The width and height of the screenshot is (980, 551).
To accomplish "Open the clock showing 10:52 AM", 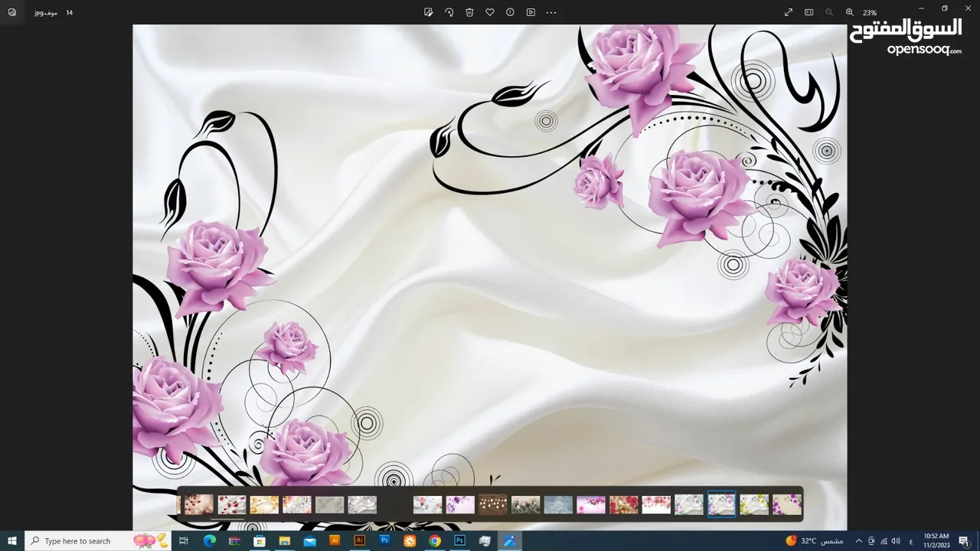I will [936, 541].
